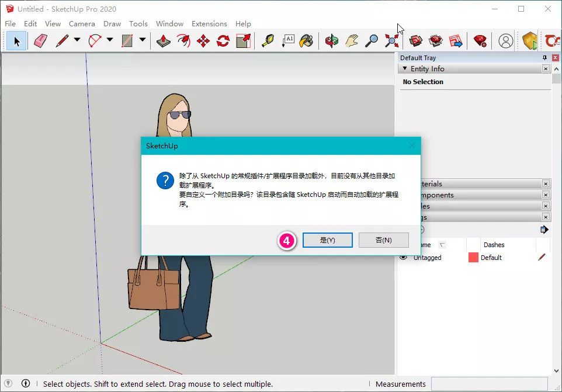Select the Rectangle shape tool
Viewport: 562px width, 392px height.
coord(127,41)
